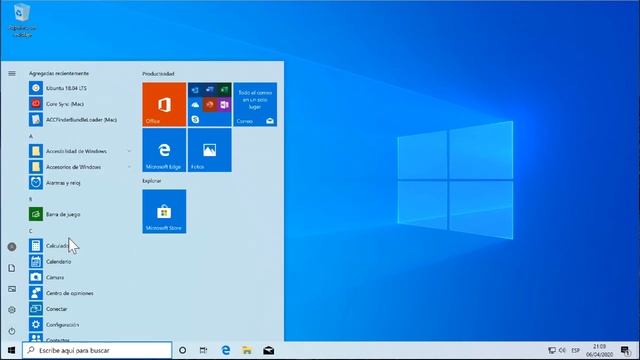Open Centro de opiniones app

80,293
